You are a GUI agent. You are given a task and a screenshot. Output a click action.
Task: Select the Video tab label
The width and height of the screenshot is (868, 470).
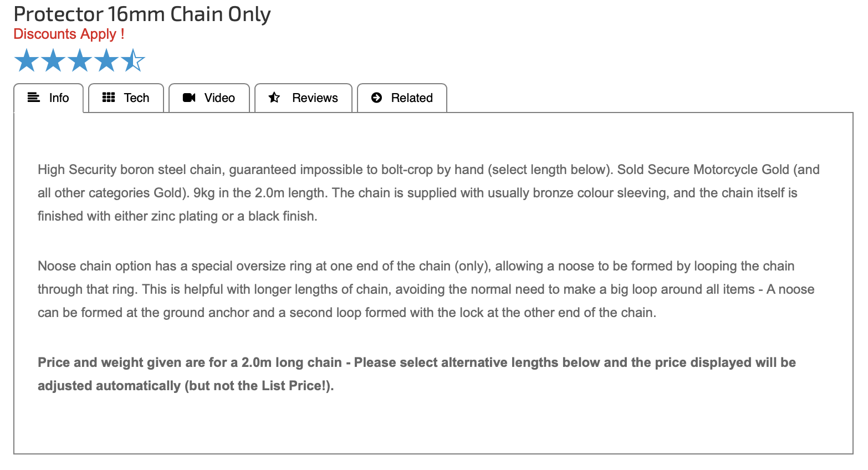pos(219,98)
